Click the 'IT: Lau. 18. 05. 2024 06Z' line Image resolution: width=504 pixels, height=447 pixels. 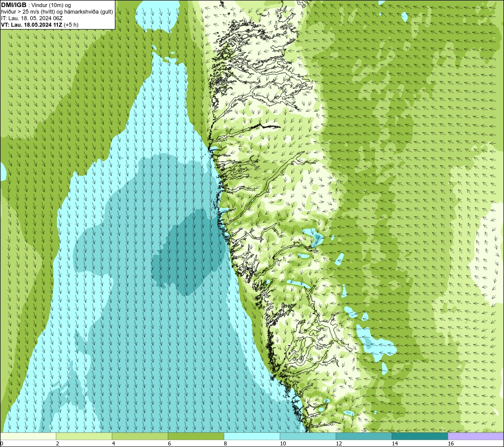coord(32,18)
